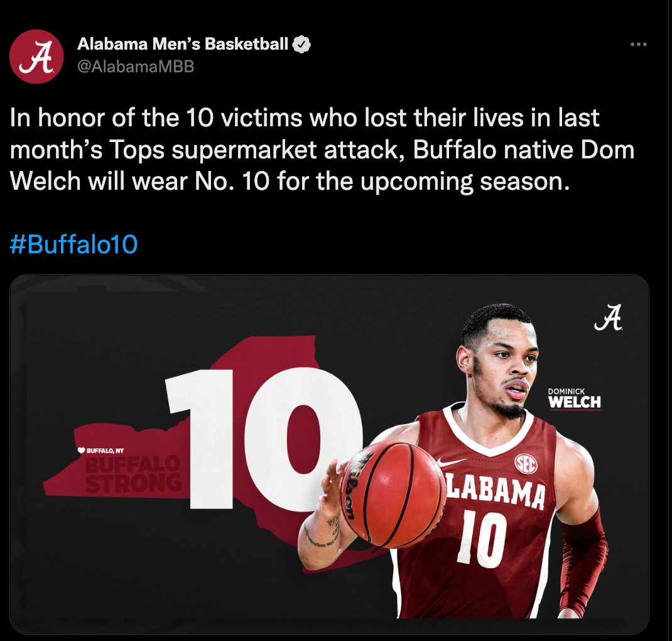Open the #Buffalo10 hashtag
This screenshot has height=641, width=672.
point(73,244)
